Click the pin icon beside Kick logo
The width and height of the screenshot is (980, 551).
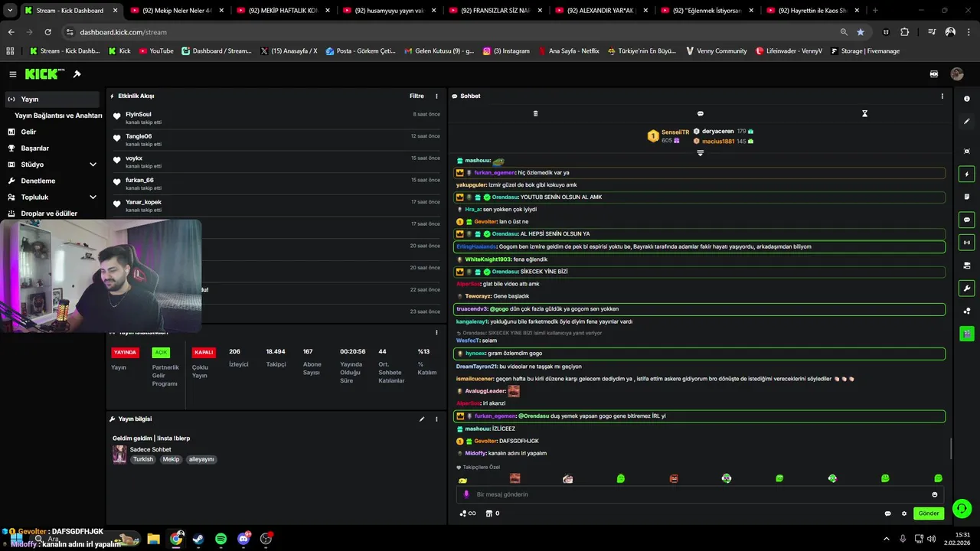point(77,74)
